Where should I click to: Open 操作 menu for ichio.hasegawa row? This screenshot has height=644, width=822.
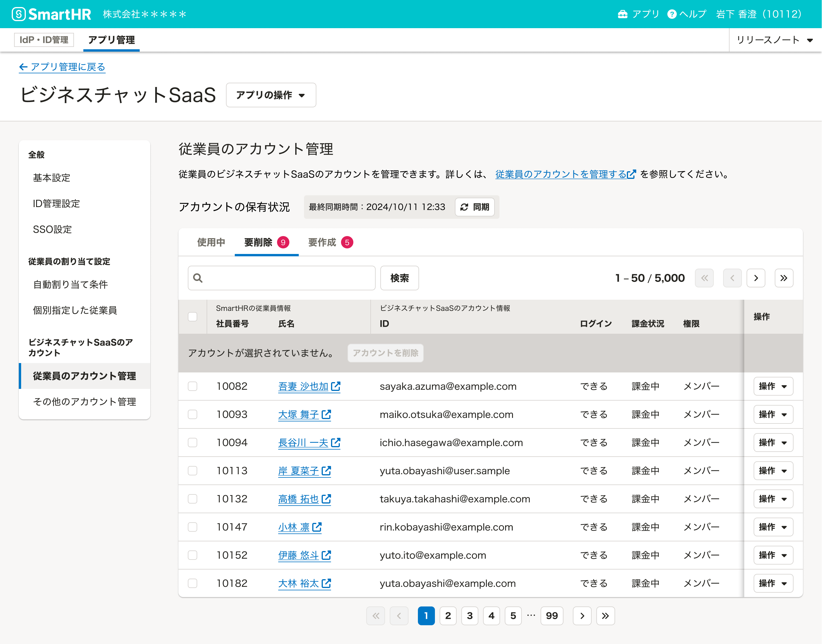pyautogui.click(x=773, y=442)
